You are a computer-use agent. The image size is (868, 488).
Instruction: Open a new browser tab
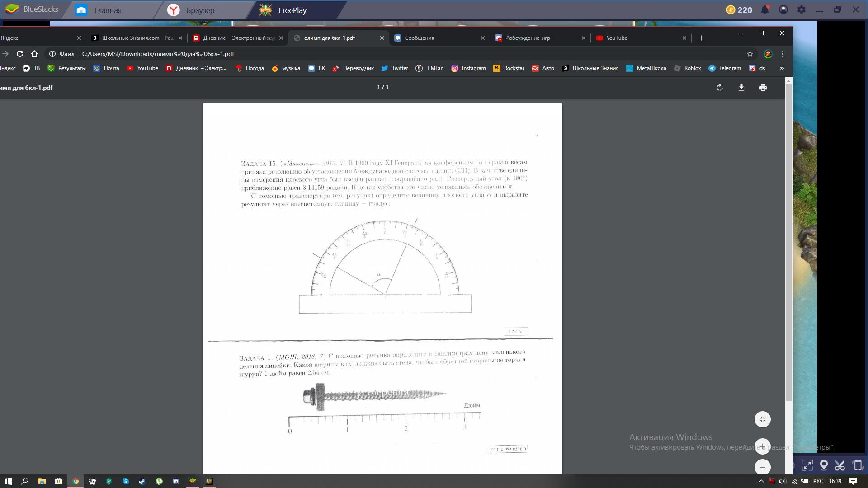[x=701, y=38]
